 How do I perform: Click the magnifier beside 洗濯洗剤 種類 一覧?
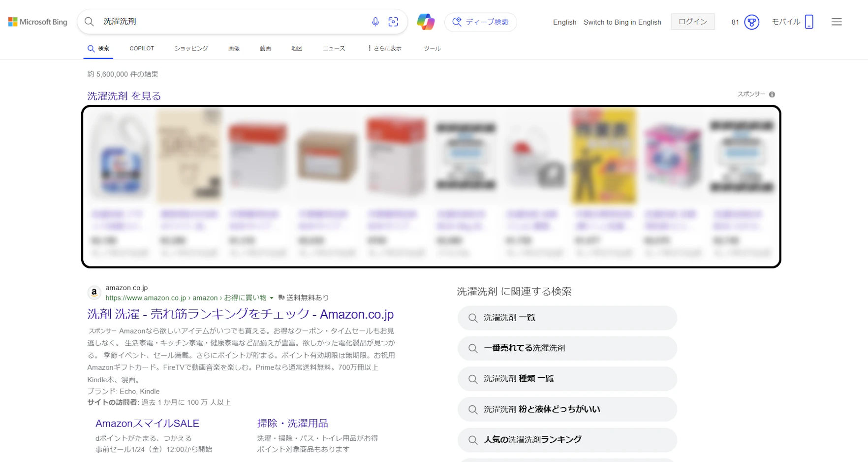pyautogui.click(x=473, y=379)
